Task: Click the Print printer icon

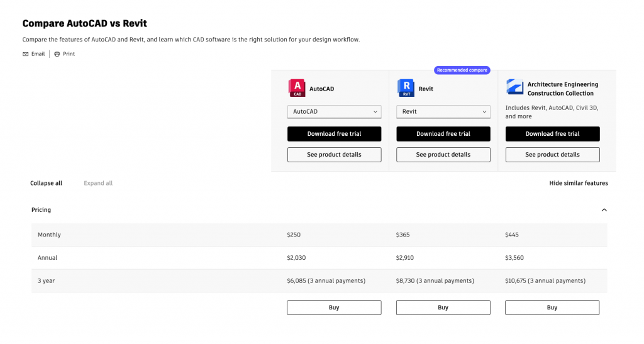Action: 57,54
